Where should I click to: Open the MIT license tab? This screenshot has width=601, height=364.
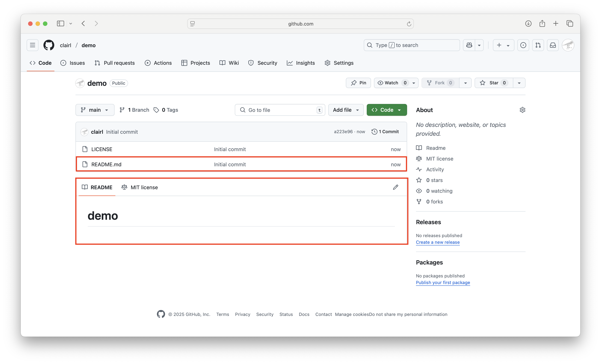tap(140, 187)
